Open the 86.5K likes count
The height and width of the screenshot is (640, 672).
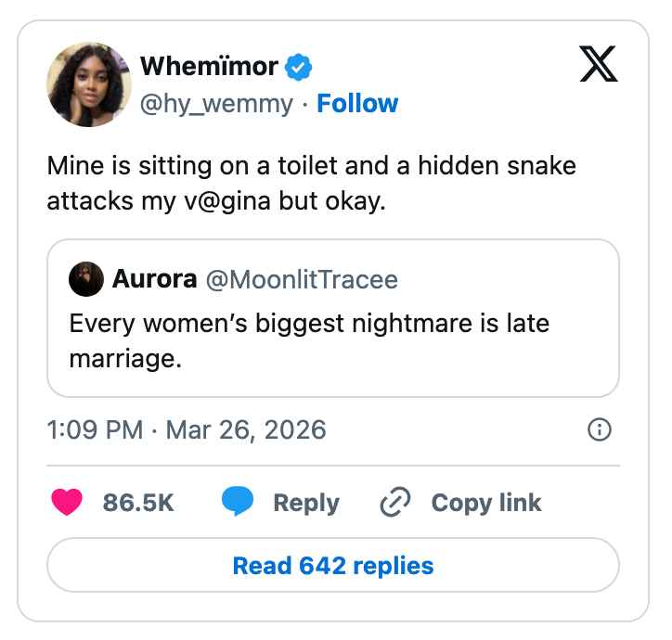coord(138,503)
